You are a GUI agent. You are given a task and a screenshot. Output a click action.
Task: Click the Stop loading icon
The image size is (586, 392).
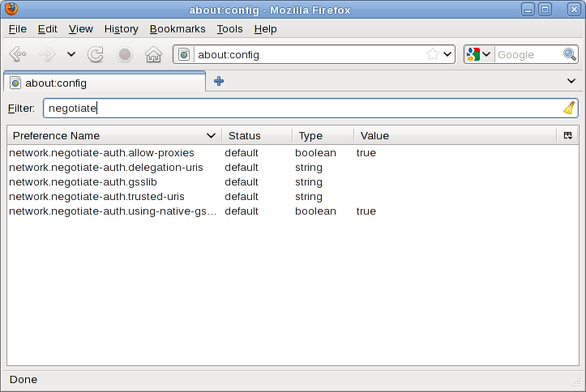[x=125, y=54]
